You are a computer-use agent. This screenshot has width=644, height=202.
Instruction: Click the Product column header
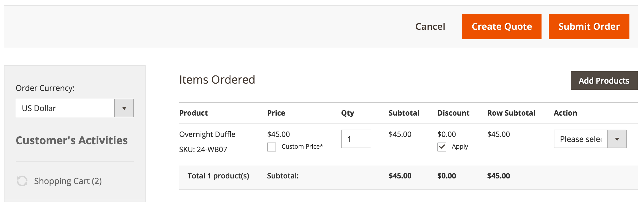[x=193, y=113]
